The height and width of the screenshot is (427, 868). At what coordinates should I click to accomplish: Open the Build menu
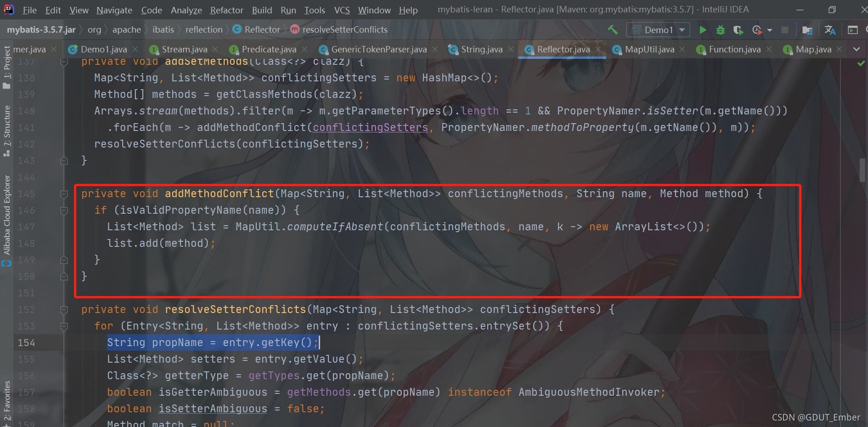[x=262, y=10]
